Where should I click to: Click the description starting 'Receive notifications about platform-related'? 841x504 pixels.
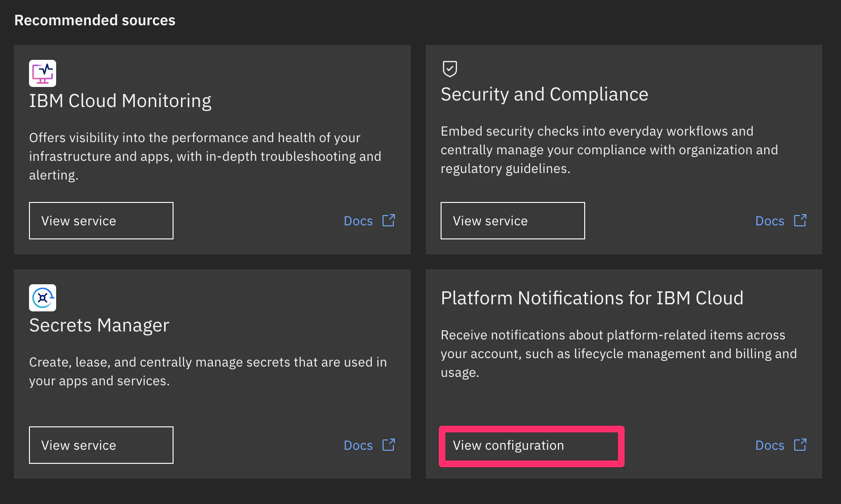tap(619, 353)
